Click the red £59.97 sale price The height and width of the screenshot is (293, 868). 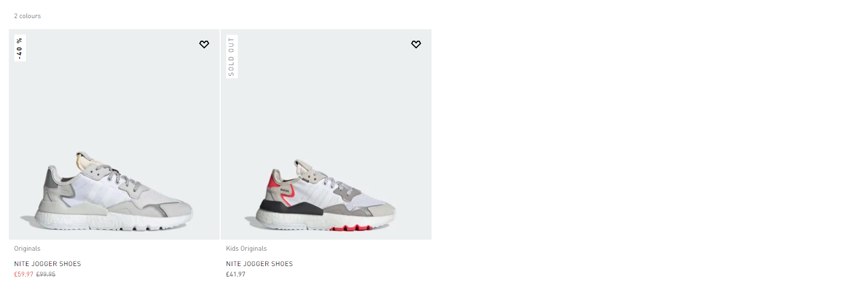[x=24, y=274]
